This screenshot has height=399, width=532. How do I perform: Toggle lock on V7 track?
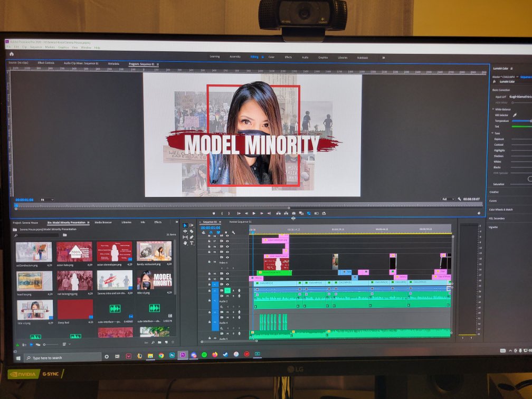(210, 241)
